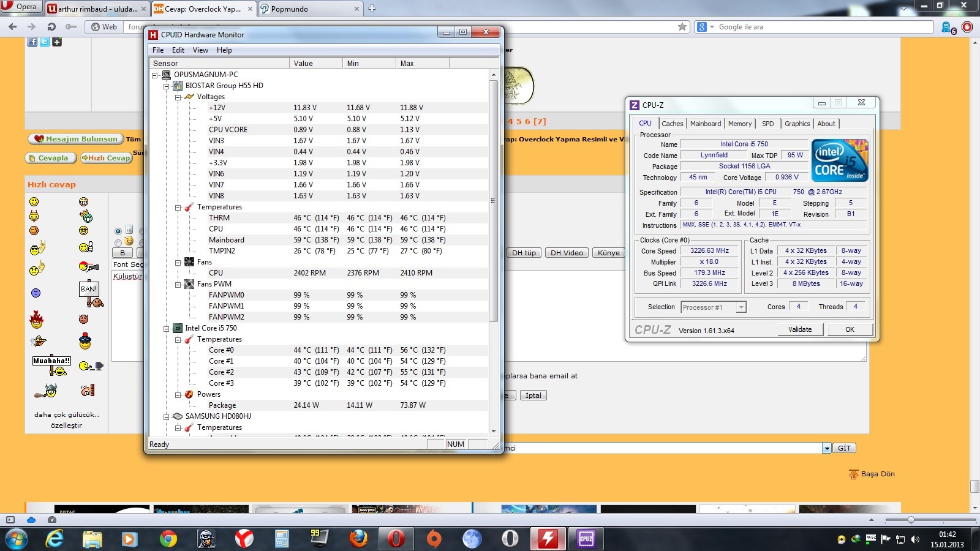
Task: Insert the BAN! sign emoticon
Action: [x=91, y=293]
